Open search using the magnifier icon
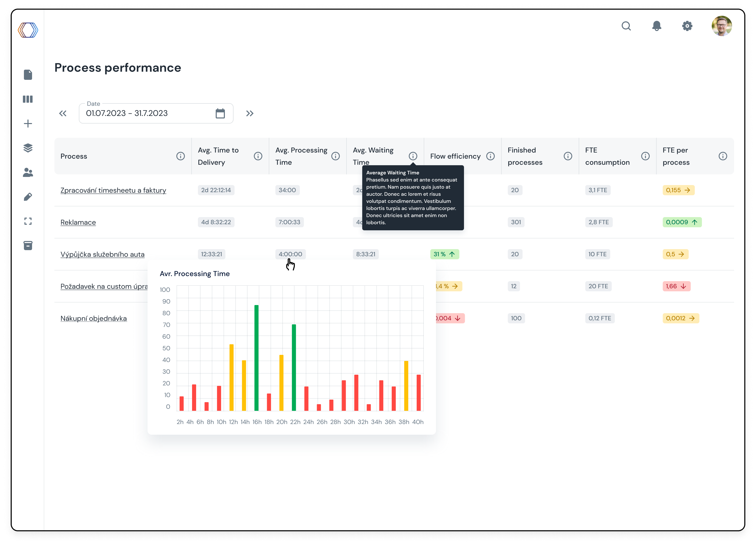 (626, 26)
